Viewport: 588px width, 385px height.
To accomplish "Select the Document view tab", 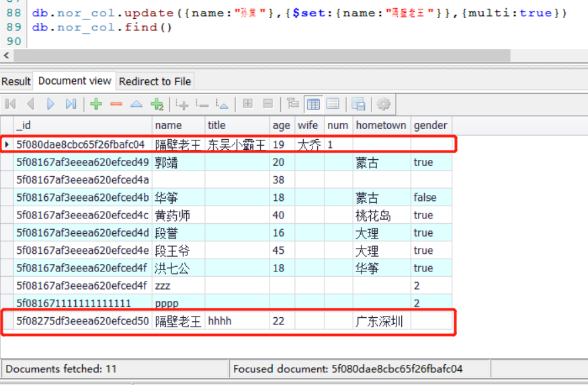I will (75, 81).
